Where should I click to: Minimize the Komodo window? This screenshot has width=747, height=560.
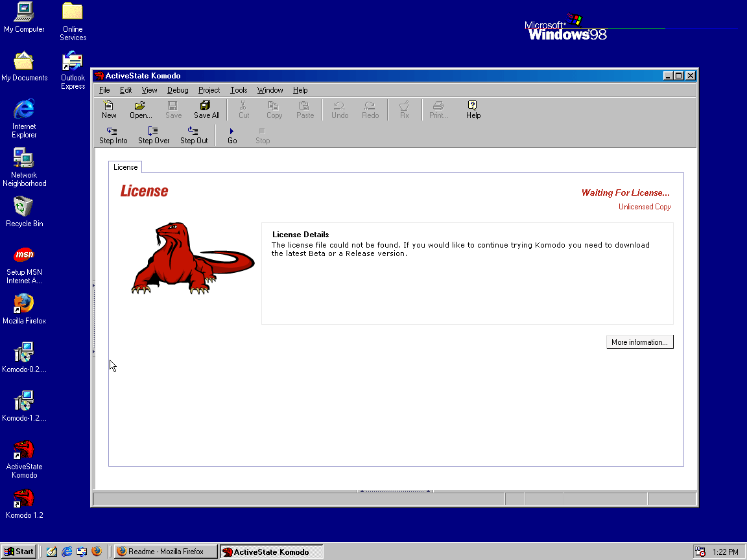(668, 76)
